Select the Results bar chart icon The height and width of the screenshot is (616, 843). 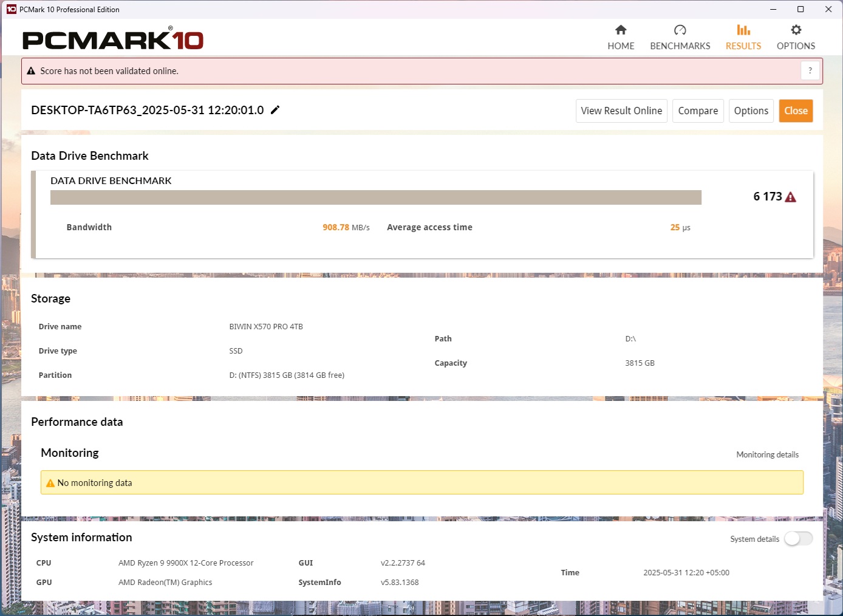pos(743,30)
